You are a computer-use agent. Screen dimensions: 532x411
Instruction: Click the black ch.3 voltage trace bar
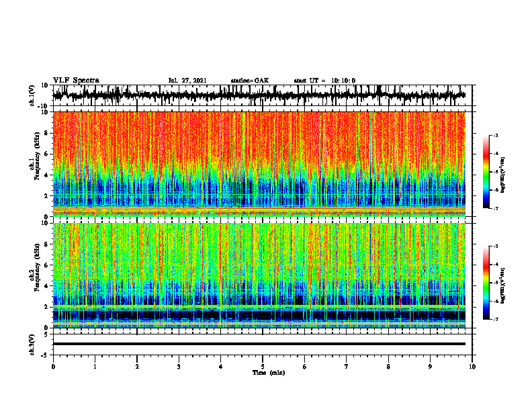(x=259, y=344)
